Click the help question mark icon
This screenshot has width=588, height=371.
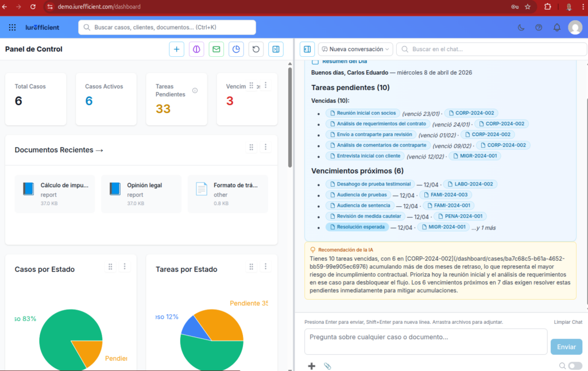point(539,28)
